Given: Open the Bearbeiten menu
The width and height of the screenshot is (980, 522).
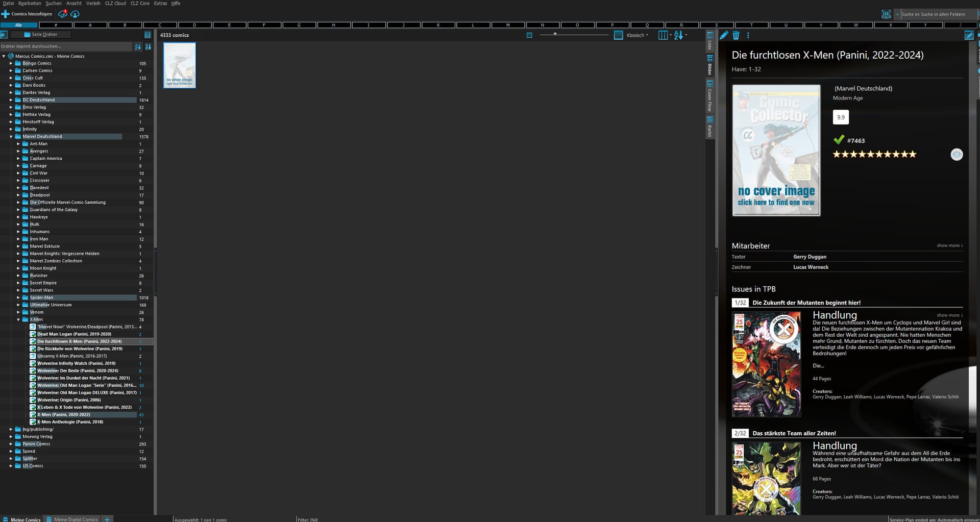Looking at the screenshot, I should 30,3.
